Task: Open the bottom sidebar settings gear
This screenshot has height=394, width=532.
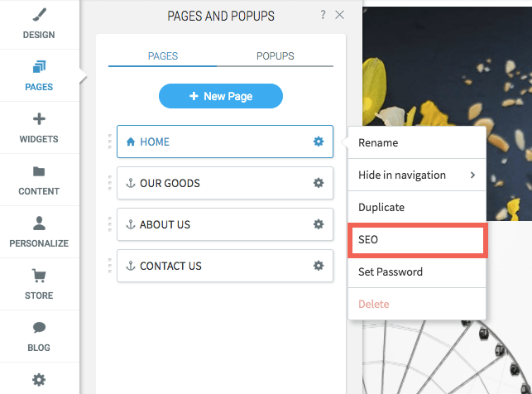Action: [x=39, y=379]
